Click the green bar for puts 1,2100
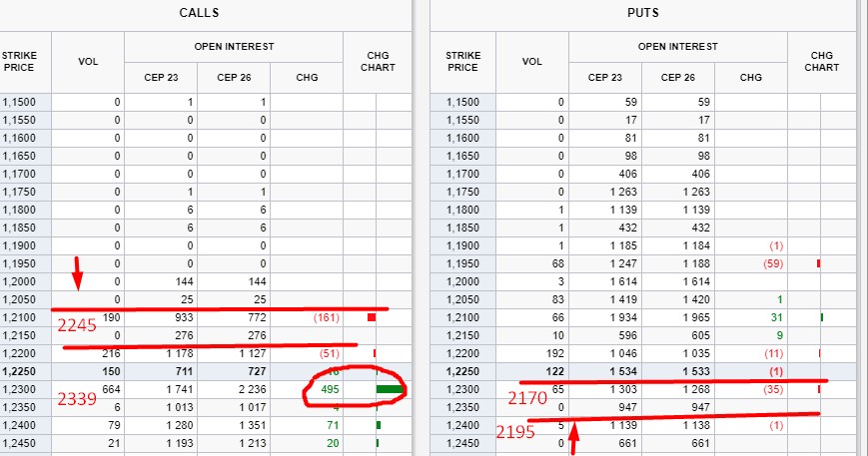The image size is (868, 456). point(822,317)
